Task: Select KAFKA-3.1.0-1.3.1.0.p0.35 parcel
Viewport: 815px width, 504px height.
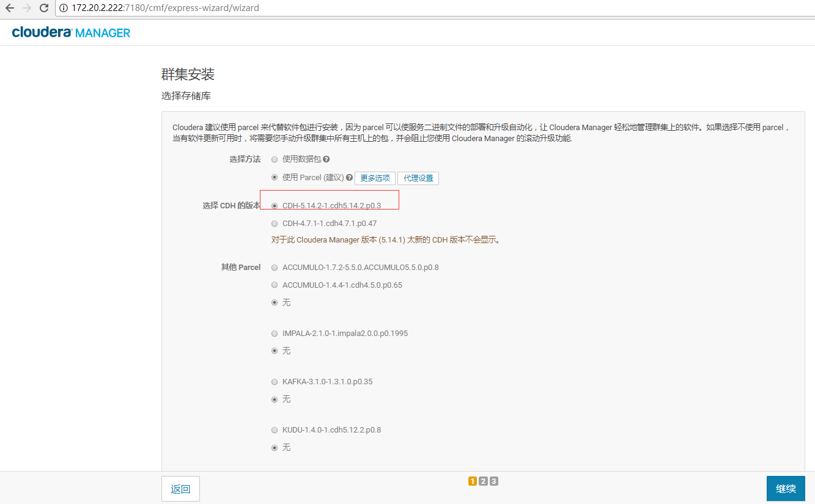Action: (275, 382)
